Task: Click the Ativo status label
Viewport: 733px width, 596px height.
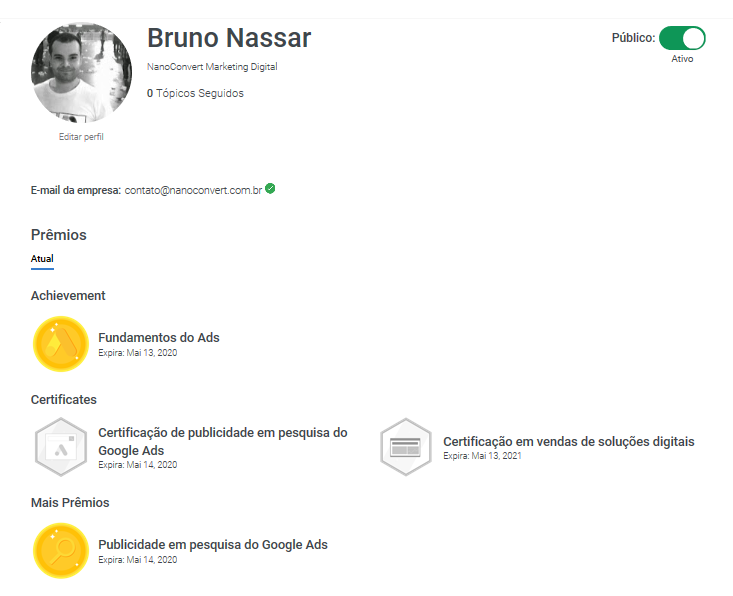Action: [x=682, y=59]
